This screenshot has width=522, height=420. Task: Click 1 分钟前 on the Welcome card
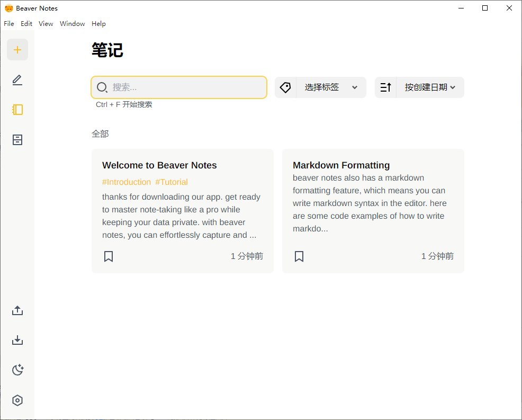(247, 256)
